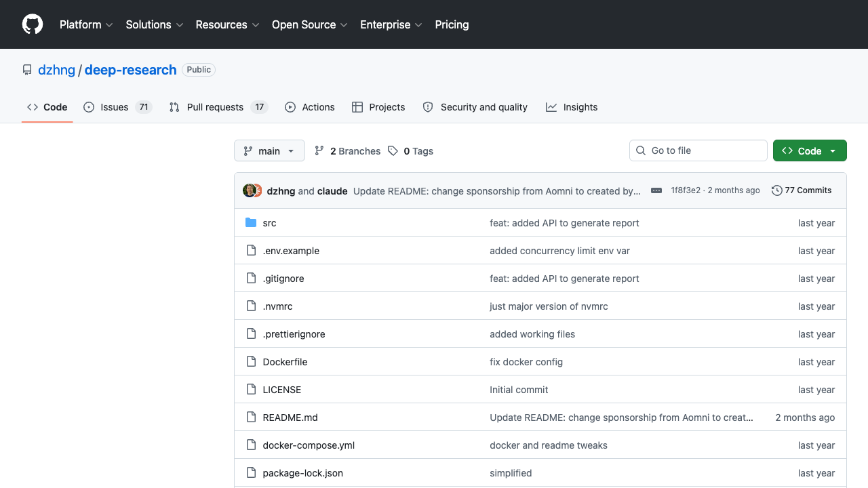Click the file icon beside .gitignore
Screen dimensions: 868x488
click(x=251, y=279)
